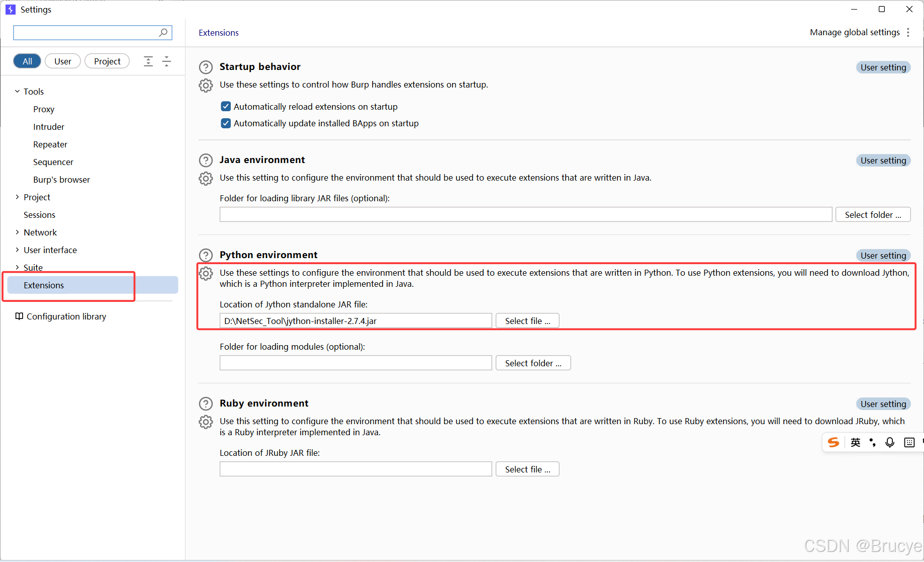The width and height of the screenshot is (924, 562).
Task: Toggle the IME English/Chinese mode icon
Action: [855, 442]
